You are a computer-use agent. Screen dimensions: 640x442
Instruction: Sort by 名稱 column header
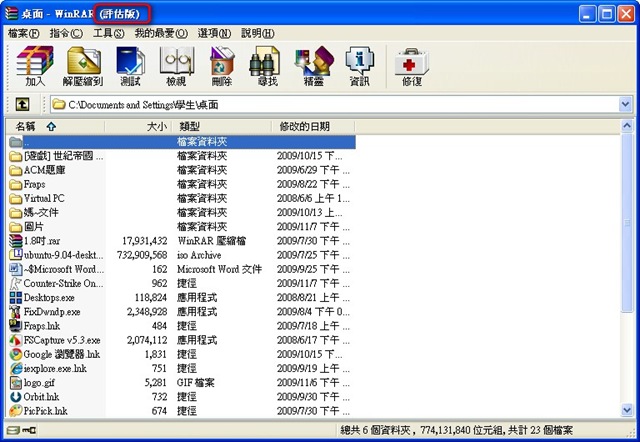(x=56, y=127)
